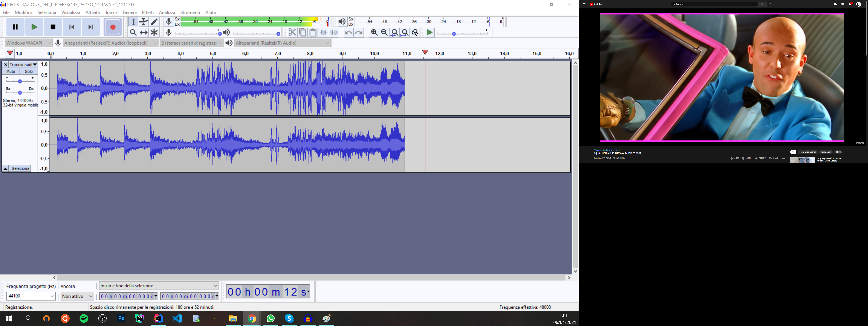
Task: Click the recording volume slider handle
Action: pyautogui.click(x=220, y=34)
